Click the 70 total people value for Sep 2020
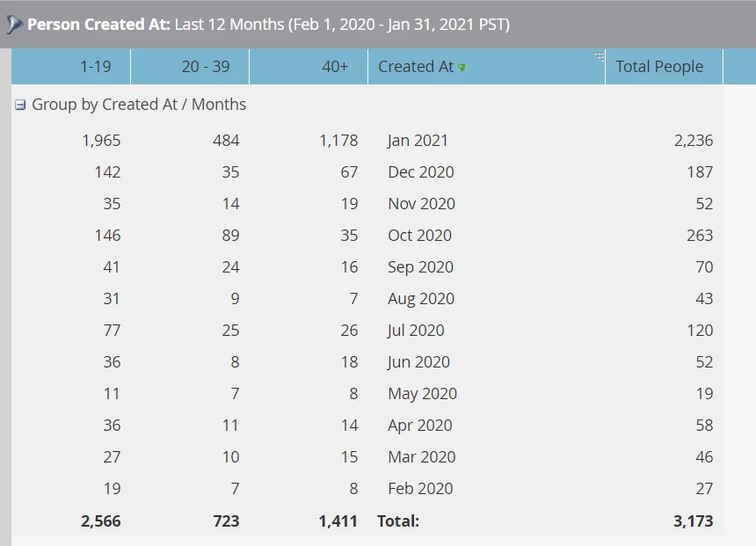This screenshot has width=756, height=546. tap(704, 267)
